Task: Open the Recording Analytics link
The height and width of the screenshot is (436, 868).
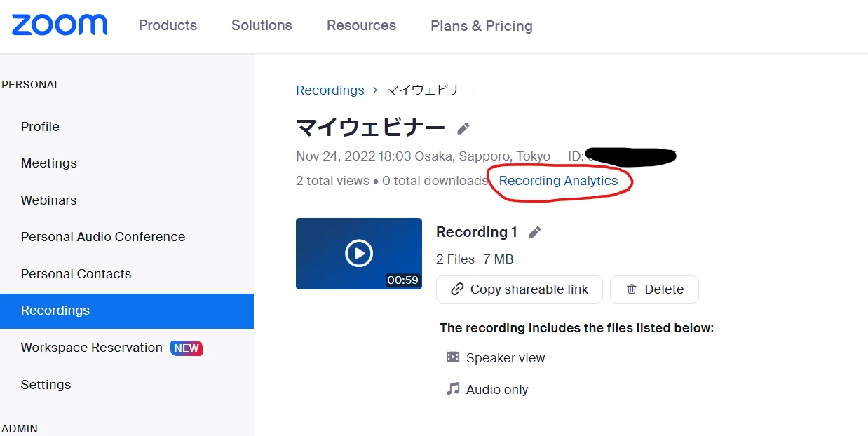Action: point(558,181)
